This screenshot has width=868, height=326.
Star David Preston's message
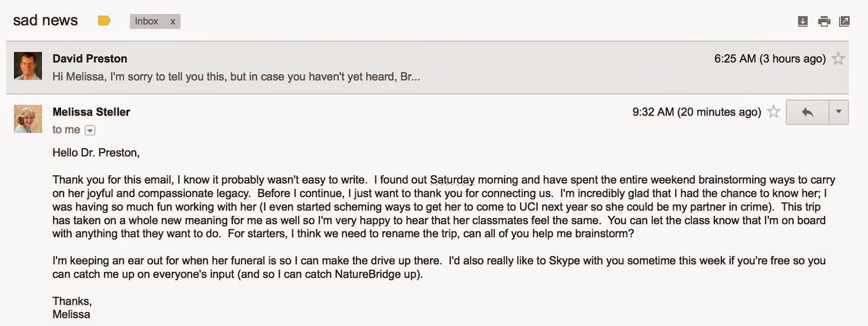[838, 59]
